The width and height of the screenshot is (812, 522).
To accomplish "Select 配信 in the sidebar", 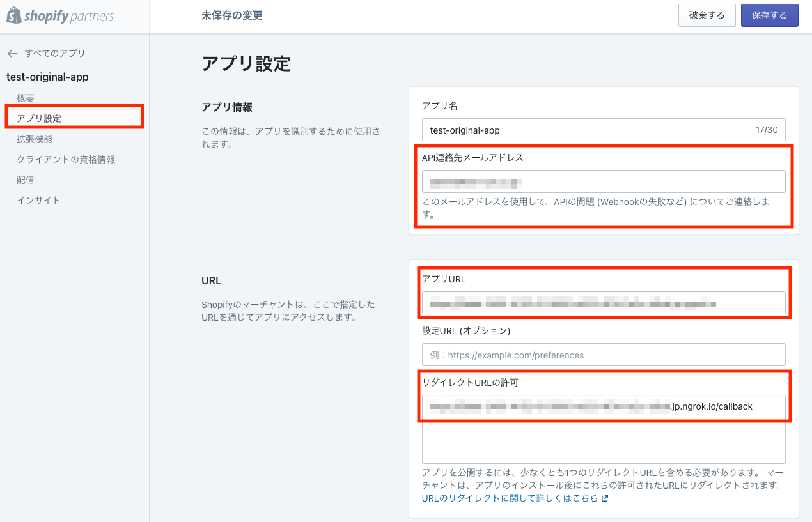I will click(x=26, y=180).
